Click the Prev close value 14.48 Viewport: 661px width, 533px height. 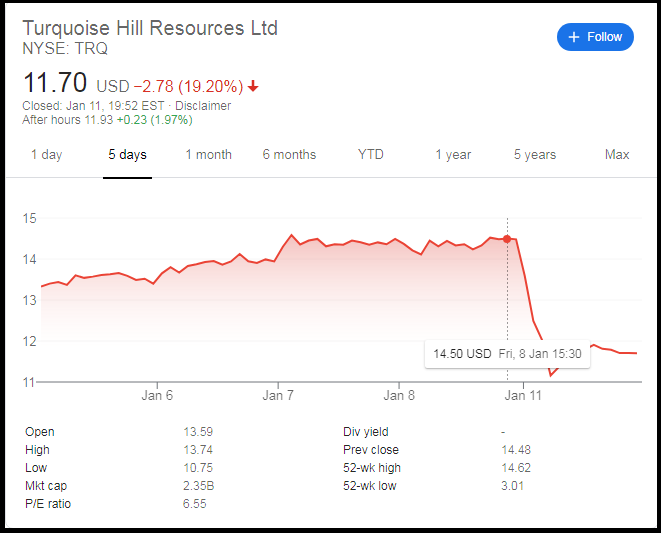tap(516, 450)
